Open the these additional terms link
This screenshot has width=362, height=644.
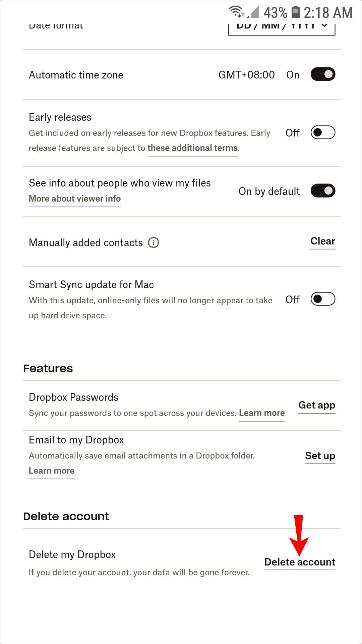click(x=193, y=148)
